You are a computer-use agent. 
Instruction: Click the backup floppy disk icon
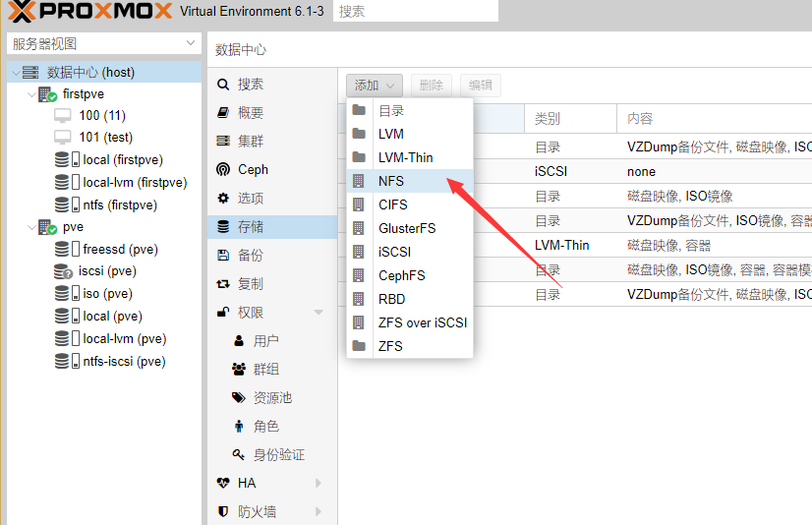tap(223, 256)
